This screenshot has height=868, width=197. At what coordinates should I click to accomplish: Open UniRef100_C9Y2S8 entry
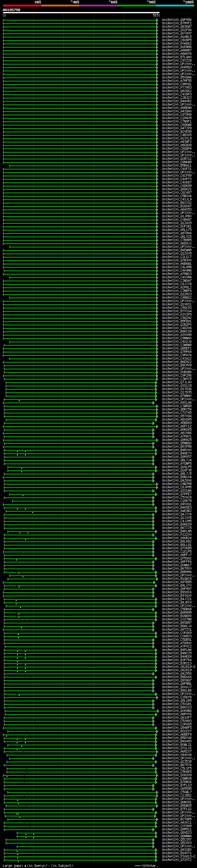click(x=177, y=60)
